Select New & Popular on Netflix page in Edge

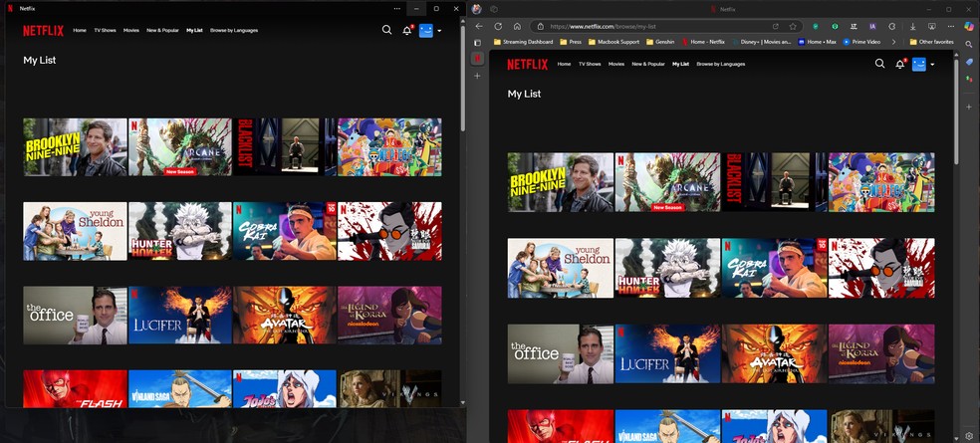[x=648, y=64]
